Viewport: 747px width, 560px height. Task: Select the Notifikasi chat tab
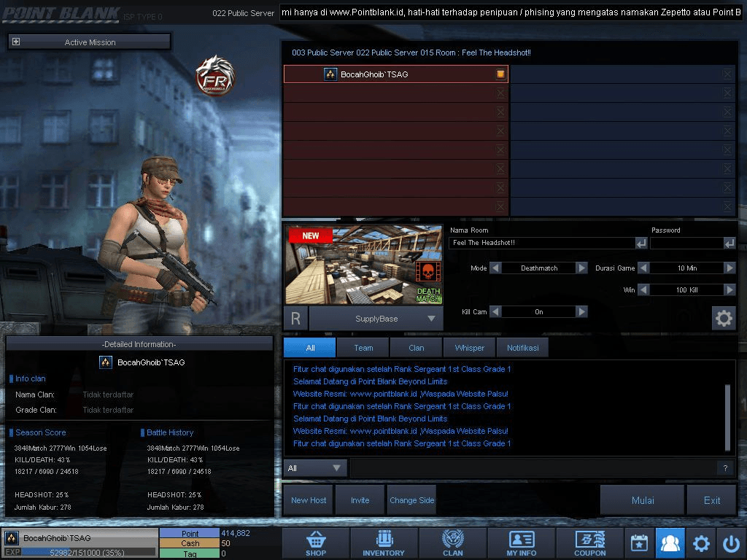tap(522, 348)
